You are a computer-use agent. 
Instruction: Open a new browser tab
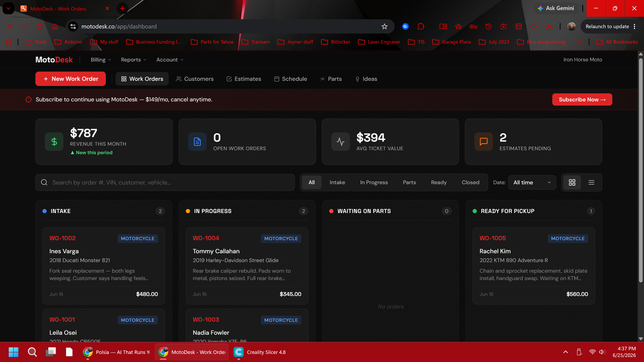point(122,9)
